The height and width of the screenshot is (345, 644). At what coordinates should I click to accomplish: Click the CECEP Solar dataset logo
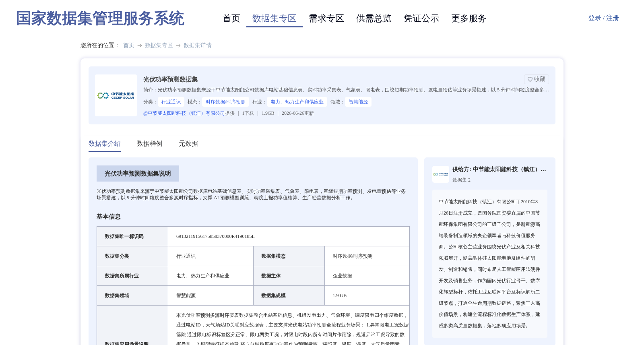point(116,95)
